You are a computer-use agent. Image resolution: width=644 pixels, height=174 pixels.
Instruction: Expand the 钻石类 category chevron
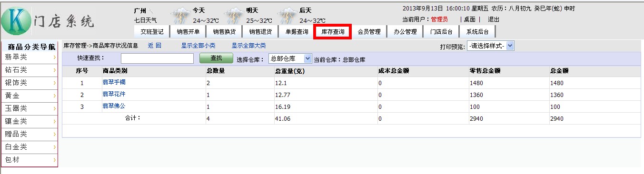coord(55,70)
